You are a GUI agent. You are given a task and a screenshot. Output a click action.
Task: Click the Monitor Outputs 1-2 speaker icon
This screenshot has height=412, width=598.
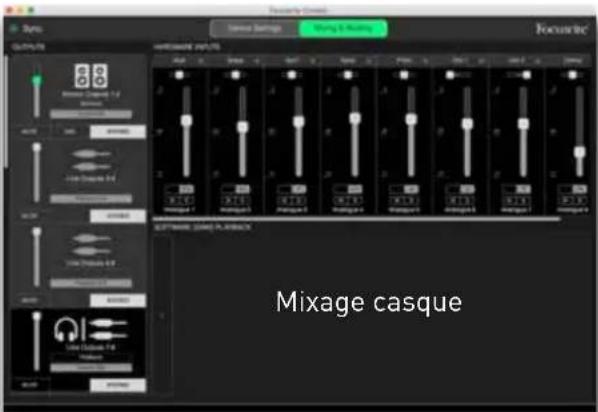pyautogui.click(x=91, y=76)
